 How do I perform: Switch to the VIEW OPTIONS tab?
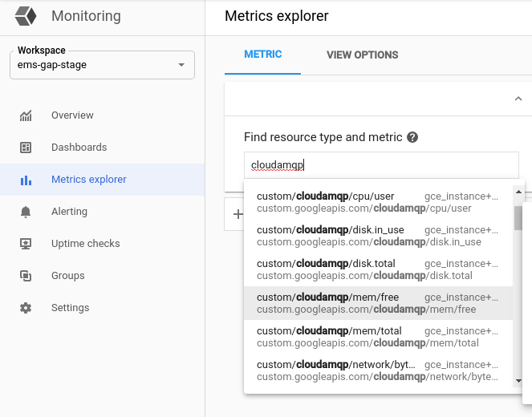363,55
